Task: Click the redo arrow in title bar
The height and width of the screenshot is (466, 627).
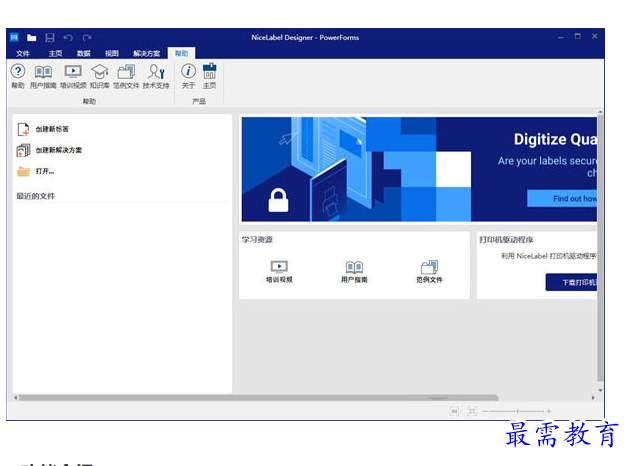Action: coord(87,38)
